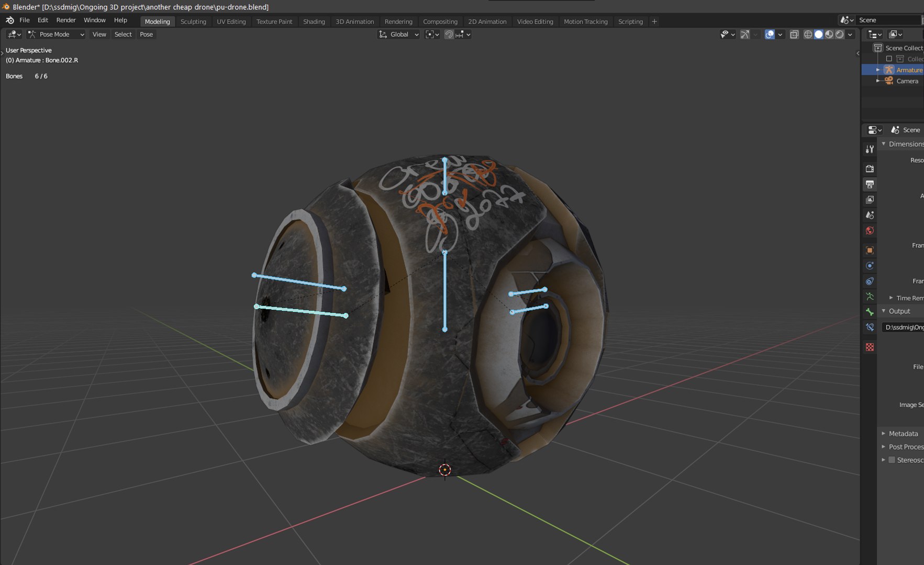Open the Texture properties tab
924x565 pixels.
click(x=870, y=347)
